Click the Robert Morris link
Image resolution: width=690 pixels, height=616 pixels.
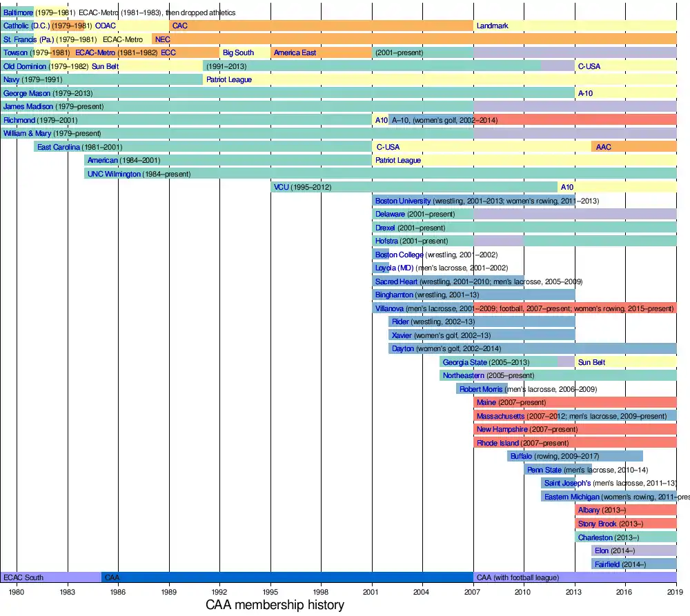click(481, 389)
